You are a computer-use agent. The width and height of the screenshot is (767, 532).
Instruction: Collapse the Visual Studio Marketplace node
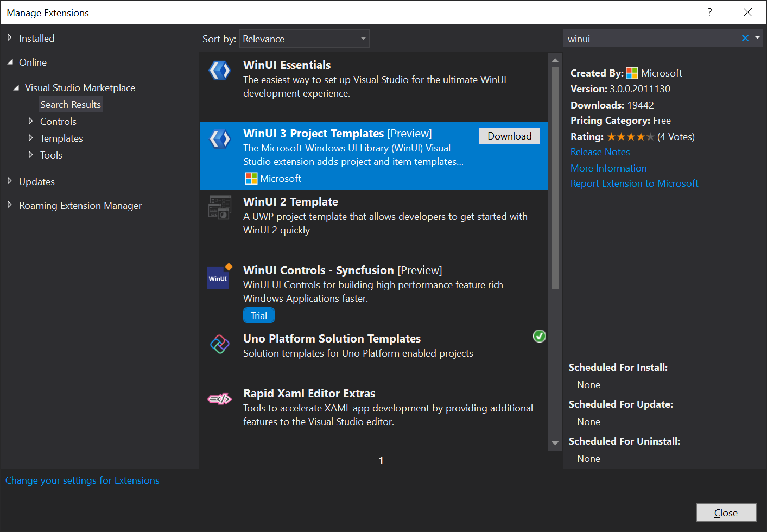16,87
